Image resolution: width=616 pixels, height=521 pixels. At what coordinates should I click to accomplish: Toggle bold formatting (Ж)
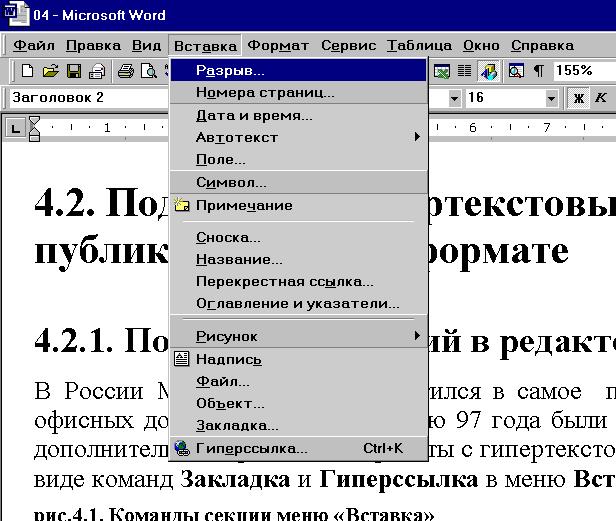point(578,97)
